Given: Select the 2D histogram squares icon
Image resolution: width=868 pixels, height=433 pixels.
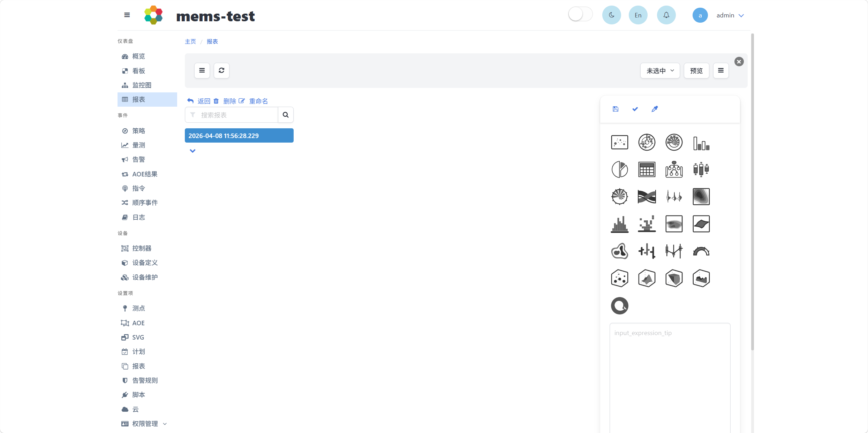Looking at the screenshot, I should (x=647, y=224).
